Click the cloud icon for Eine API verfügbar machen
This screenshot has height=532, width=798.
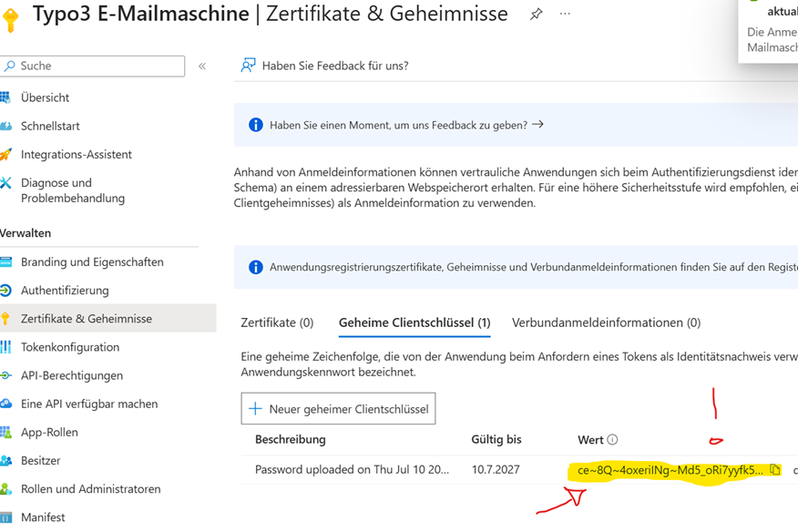coord(5,404)
